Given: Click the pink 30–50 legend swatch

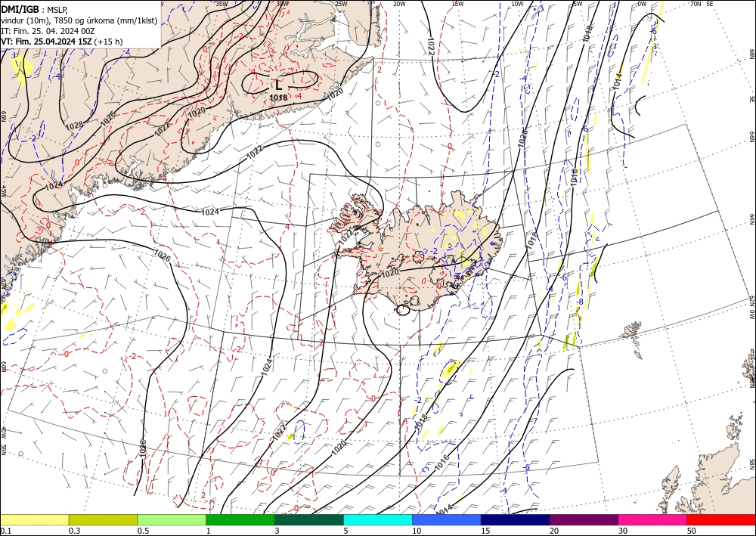Looking at the screenshot, I should click(x=653, y=519).
